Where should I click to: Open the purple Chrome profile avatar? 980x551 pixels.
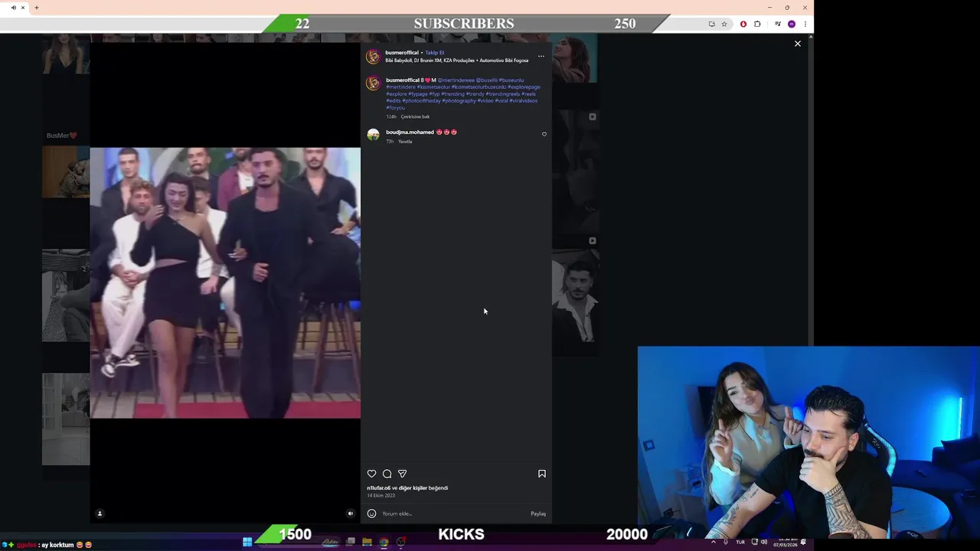coord(792,24)
